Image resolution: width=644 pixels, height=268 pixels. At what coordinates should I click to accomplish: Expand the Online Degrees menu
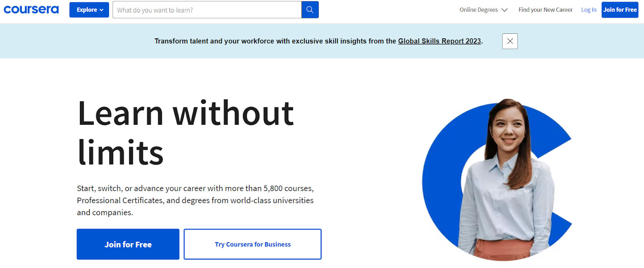[x=483, y=10]
